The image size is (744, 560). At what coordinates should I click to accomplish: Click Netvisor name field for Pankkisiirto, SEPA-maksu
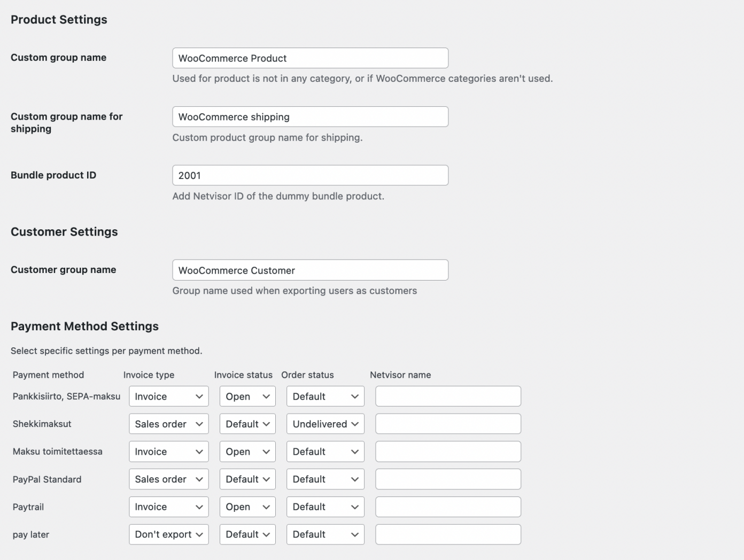(448, 396)
